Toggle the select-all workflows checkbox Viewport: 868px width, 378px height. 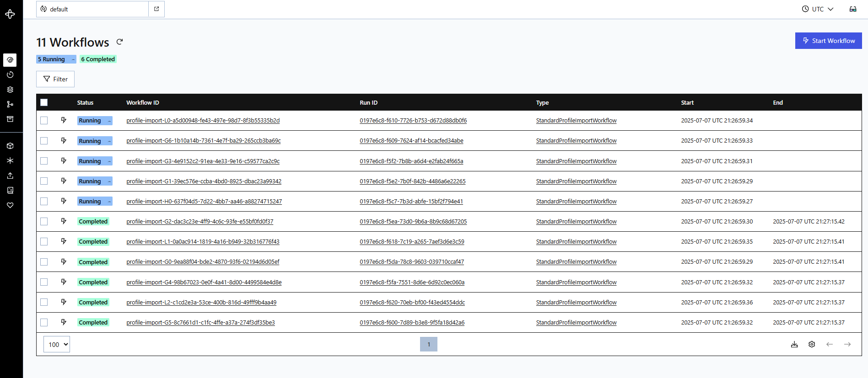[44, 102]
